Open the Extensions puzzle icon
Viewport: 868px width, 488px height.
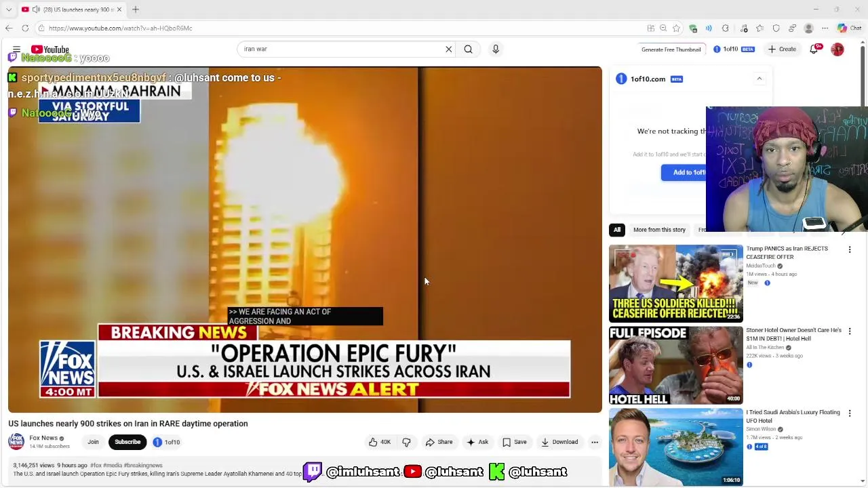click(725, 28)
